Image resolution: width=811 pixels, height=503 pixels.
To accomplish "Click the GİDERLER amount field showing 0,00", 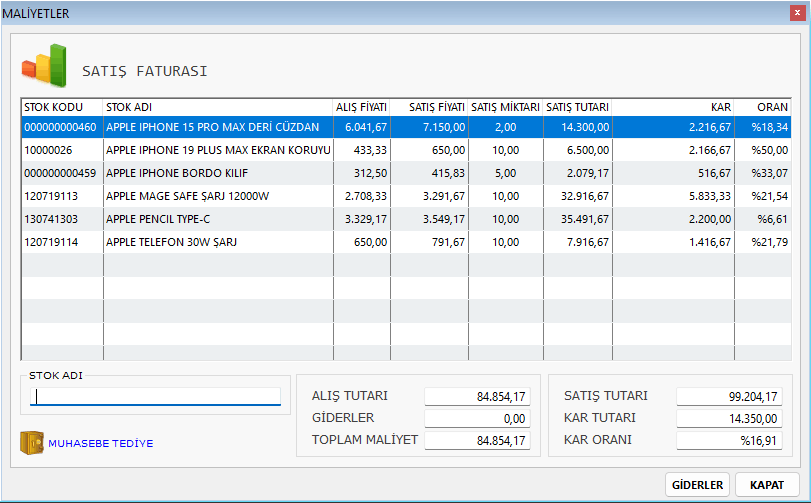I will [x=477, y=418].
